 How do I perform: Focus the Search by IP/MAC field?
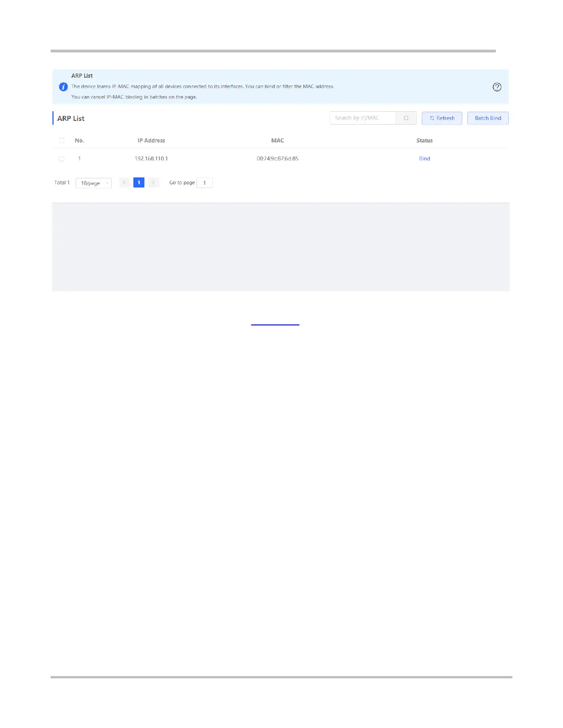363,118
